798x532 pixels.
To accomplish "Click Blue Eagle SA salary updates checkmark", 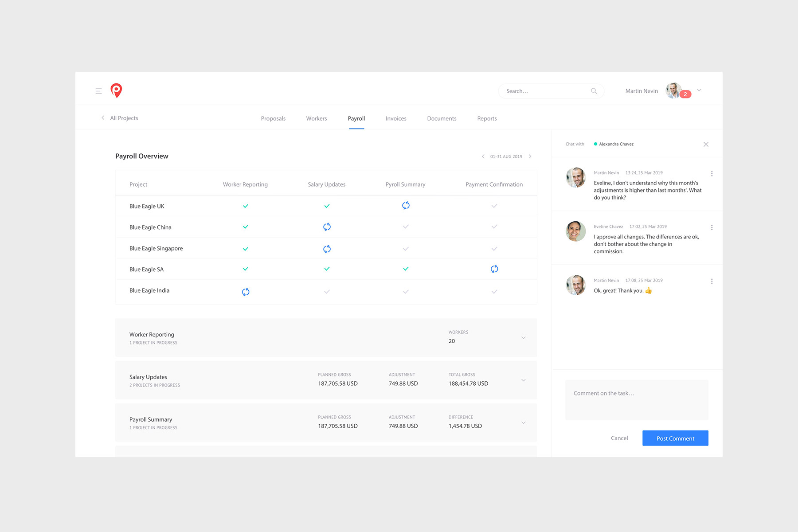I will tap(327, 269).
